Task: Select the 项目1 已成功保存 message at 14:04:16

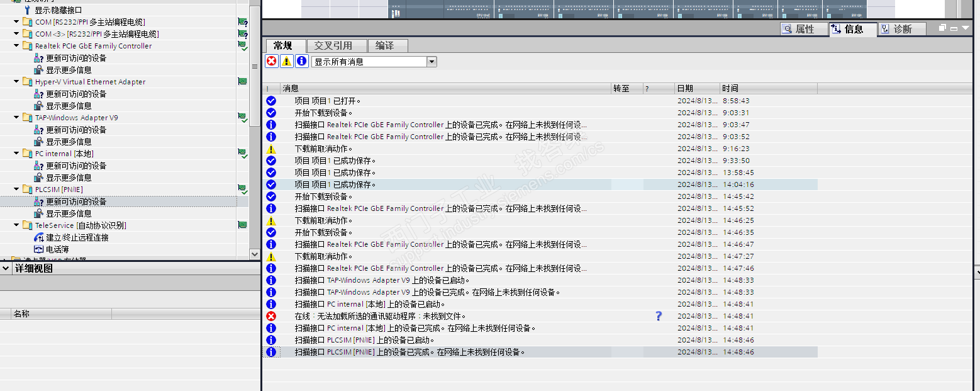Action: [x=335, y=184]
